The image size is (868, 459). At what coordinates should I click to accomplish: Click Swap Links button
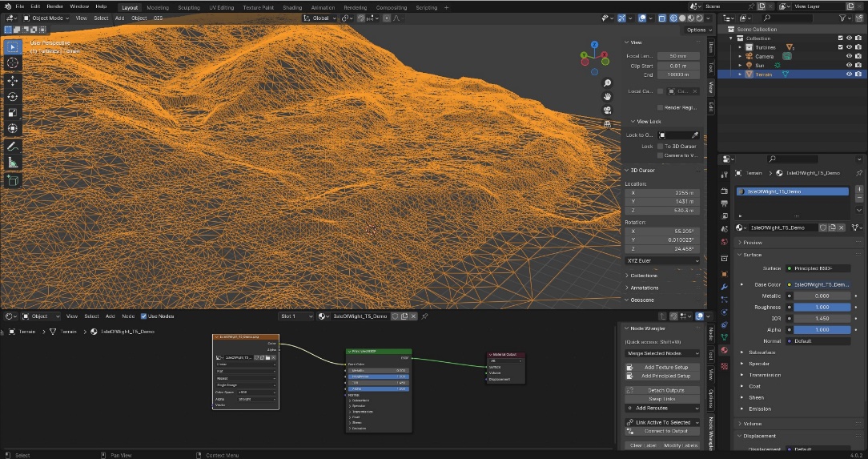point(662,399)
